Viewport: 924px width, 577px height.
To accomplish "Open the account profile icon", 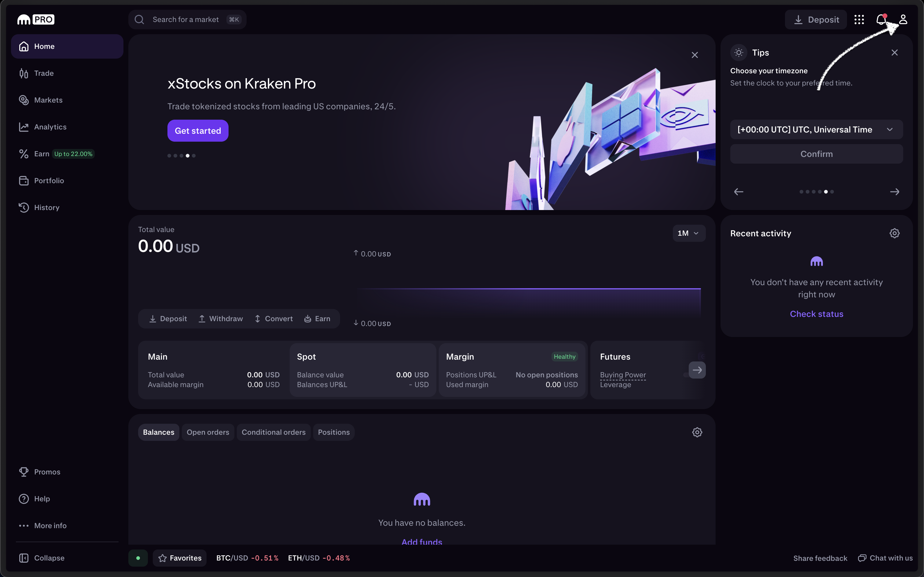I will click(x=903, y=20).
